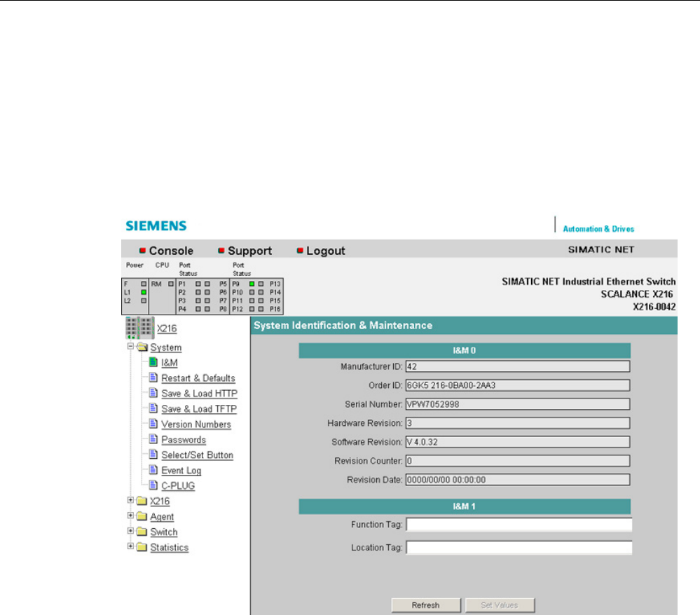The height and width of the screenshot is (615, 700).
Task: Click the Software Revision field
Action: 518,442
